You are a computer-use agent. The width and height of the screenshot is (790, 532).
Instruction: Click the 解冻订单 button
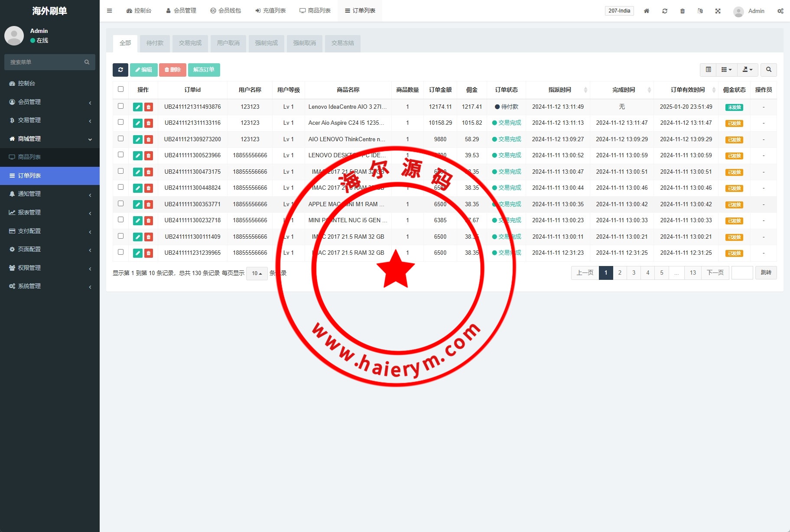204,70
